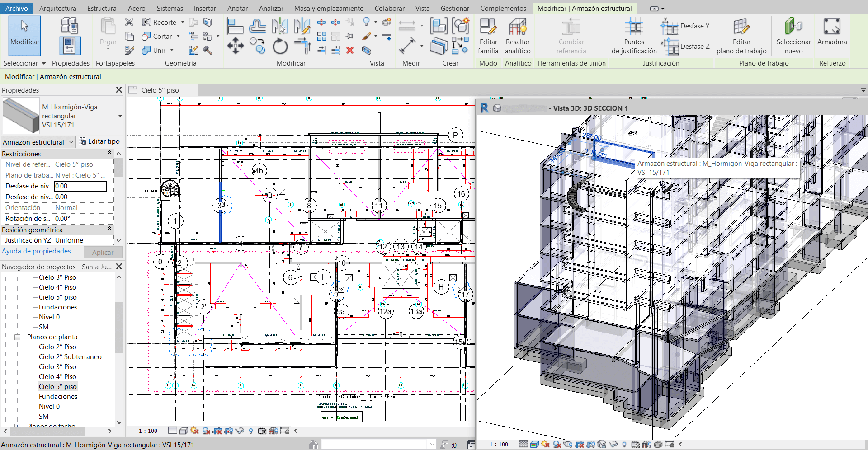Click the Editar familia button
This screenshot has width=868, height=450.
tap(488, 36)
